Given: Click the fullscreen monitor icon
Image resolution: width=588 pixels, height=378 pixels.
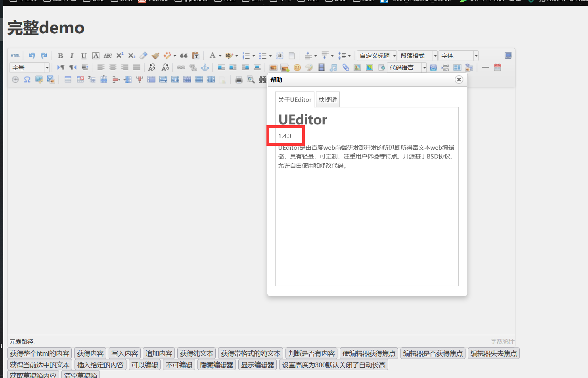Looking at the screenshot, I should [x=508, y=55].
